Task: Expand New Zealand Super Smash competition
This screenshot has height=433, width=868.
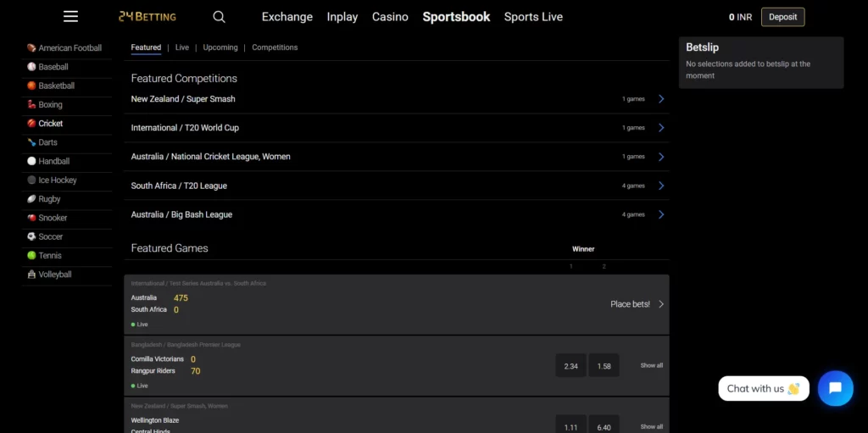Action: pyautogui.click(x=661, y=99)
